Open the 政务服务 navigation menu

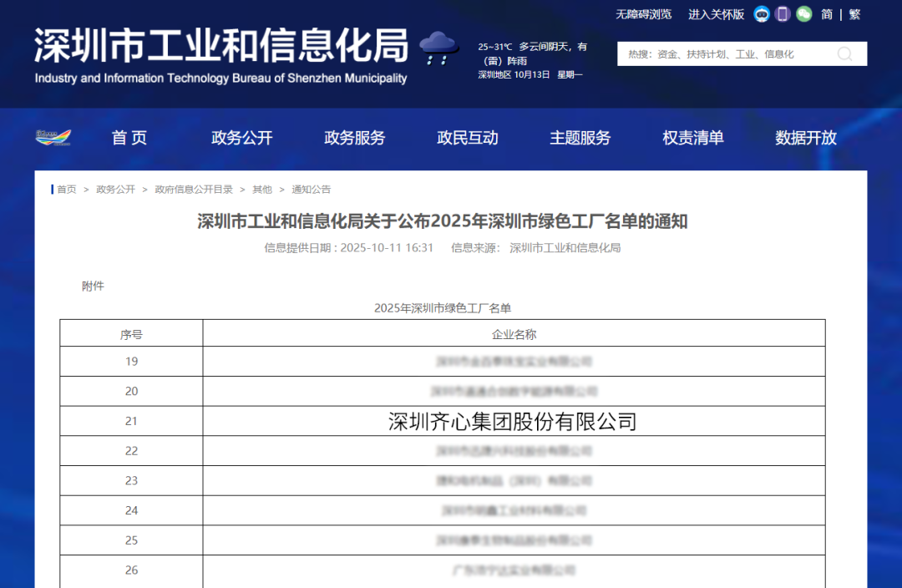(354, 138)
